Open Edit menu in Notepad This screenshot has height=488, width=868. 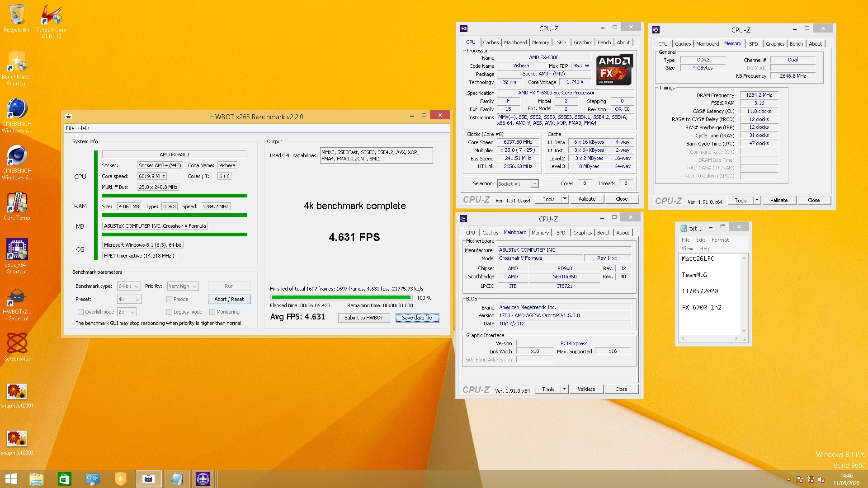coord(700,240)
